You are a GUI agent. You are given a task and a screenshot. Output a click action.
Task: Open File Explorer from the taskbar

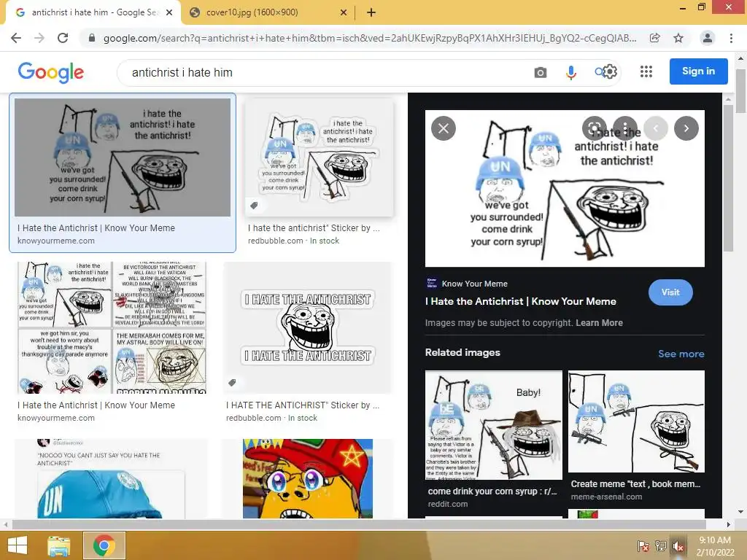click(59, 545)
